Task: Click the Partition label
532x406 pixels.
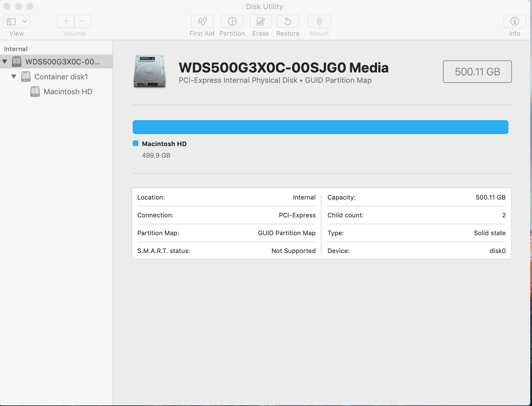Action: pyautogui.click(x=232, y=34)
